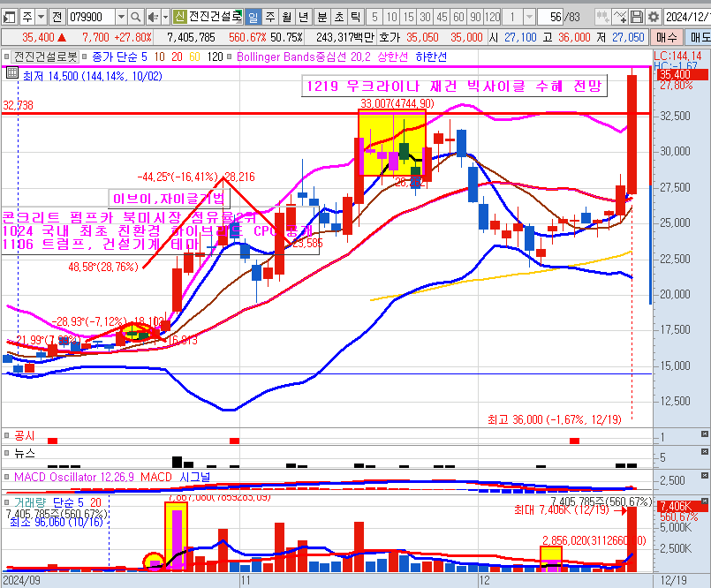Viewport: 711px width, 588px height.
Task: Save chart with the floppy disk icon
Action: click(x=636, y=17)
